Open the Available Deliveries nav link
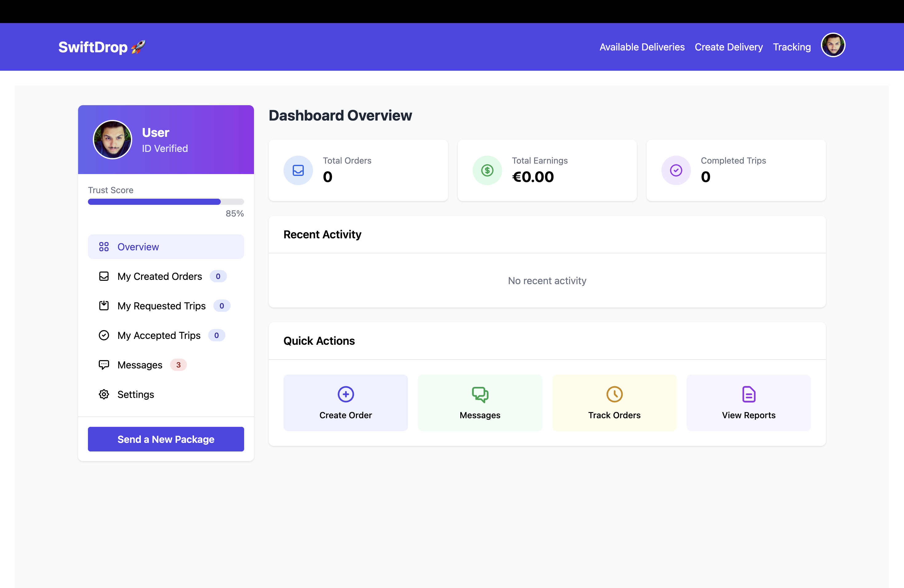The image size is (904, 588). point(642,47)
